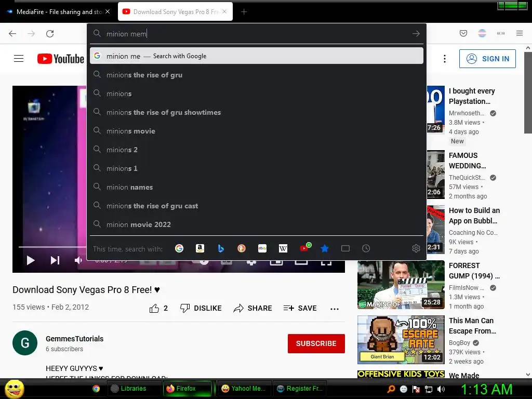This screenshot has height=399, width=532.
Task: Open 'FAMOUS WEDDING' video title
Action: (x=467, y=161)
